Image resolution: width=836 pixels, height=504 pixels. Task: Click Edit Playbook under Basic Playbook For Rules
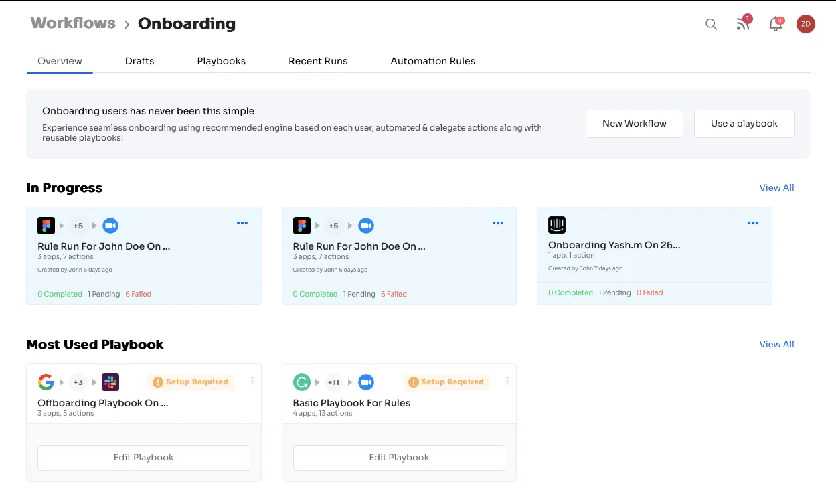click(x=399, y=458)
